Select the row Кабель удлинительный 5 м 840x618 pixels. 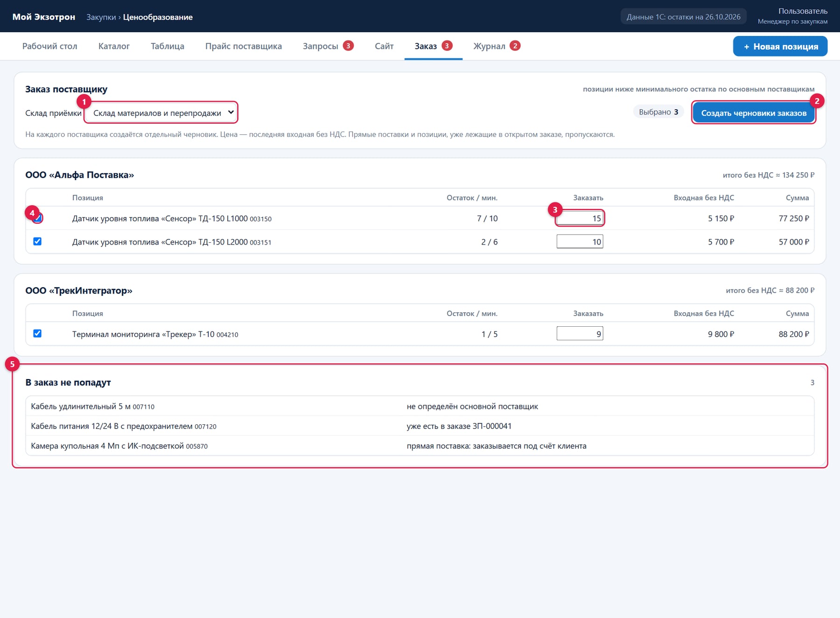[x=420, y=406]
